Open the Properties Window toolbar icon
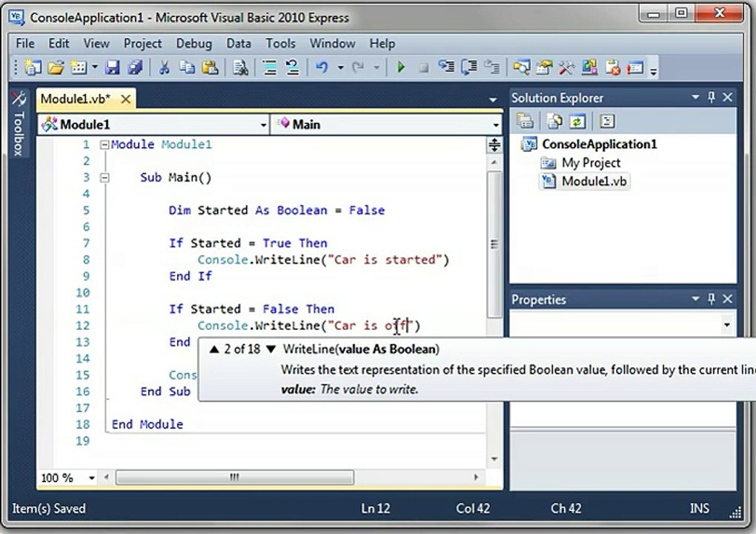The width and height of the screenshot is (756, 534). point(544,67)
